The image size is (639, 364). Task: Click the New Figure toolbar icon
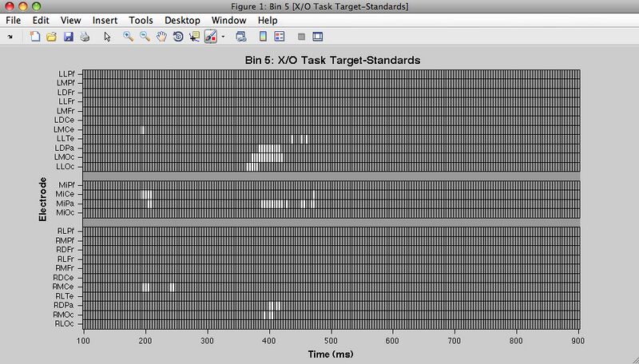[35, 37]
